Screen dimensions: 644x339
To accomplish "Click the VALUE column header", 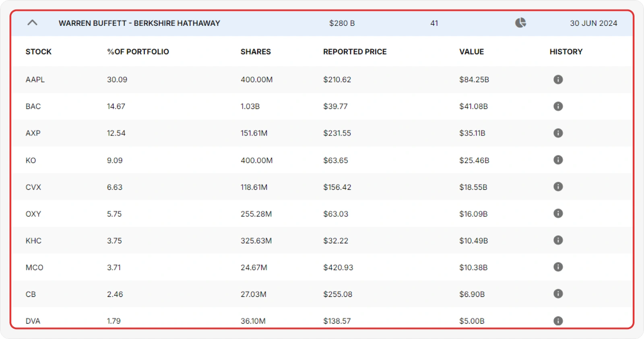I will 471,52.
